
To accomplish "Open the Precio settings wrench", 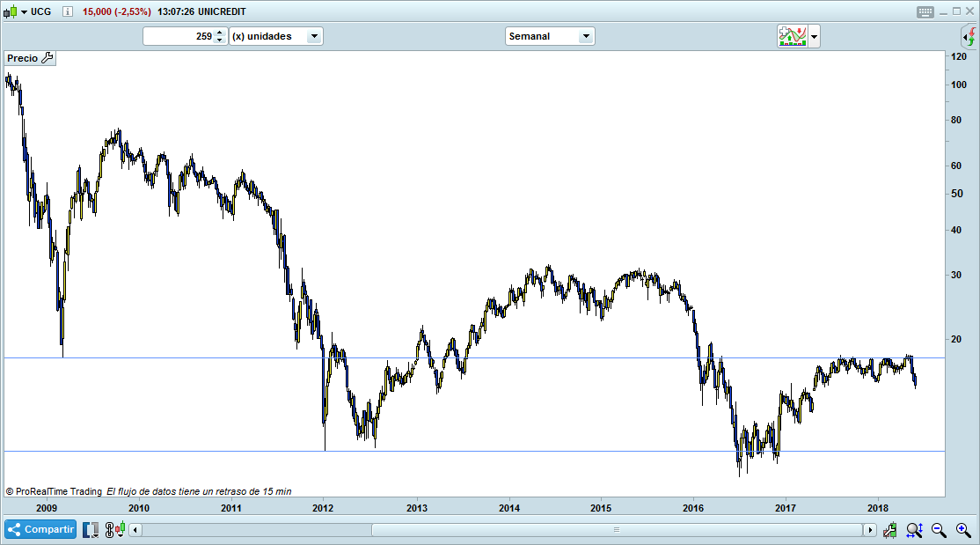I will pyautogui.click(x=48, y=58).
